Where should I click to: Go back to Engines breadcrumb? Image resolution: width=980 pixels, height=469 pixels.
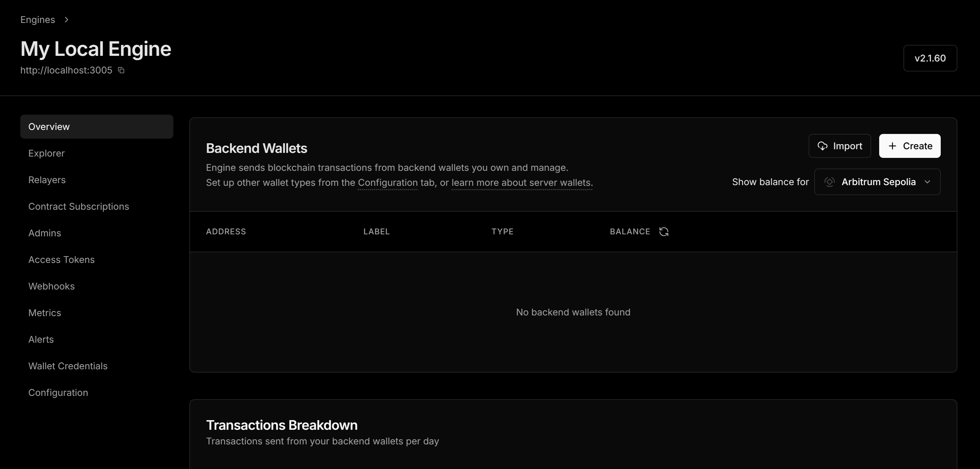coord(38,20)
